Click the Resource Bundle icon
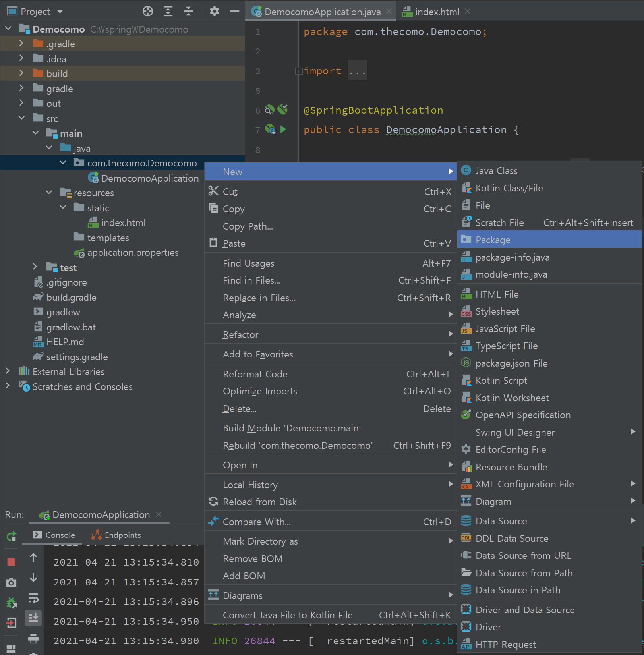The height and width of the screenshot is (655, 644). click(466, 467)
